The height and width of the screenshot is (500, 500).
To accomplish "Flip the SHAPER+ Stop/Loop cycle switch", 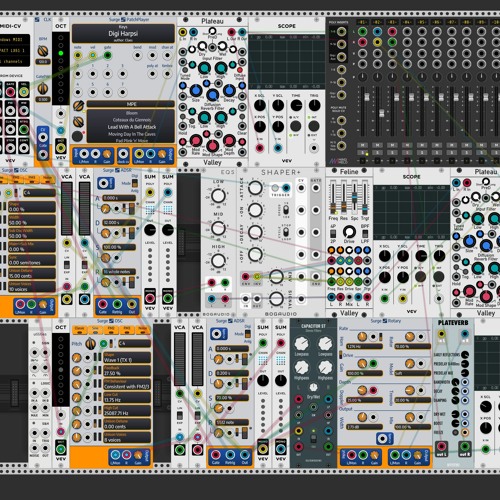I will [x=285, y=232].
